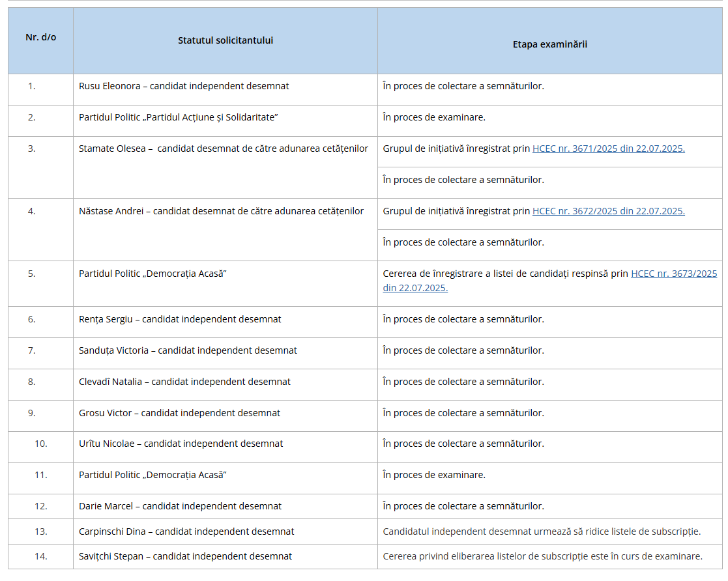Click the Stamate Olesea candidate entry
The height and width of the screenshot is (581, 728).
224,149
